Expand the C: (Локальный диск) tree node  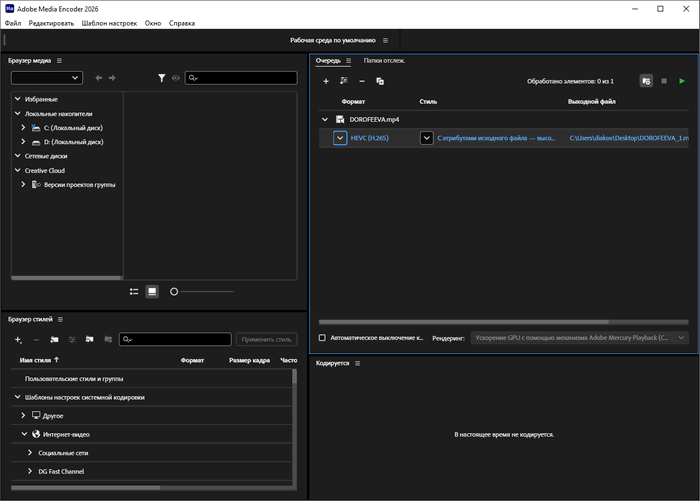click(23, 128)
